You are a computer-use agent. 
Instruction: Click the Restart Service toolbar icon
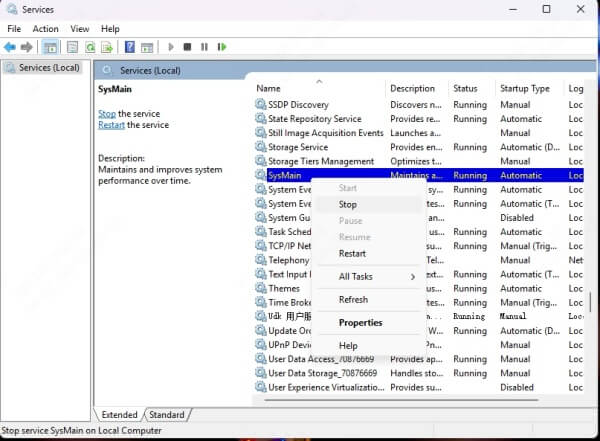pos(222,47)
